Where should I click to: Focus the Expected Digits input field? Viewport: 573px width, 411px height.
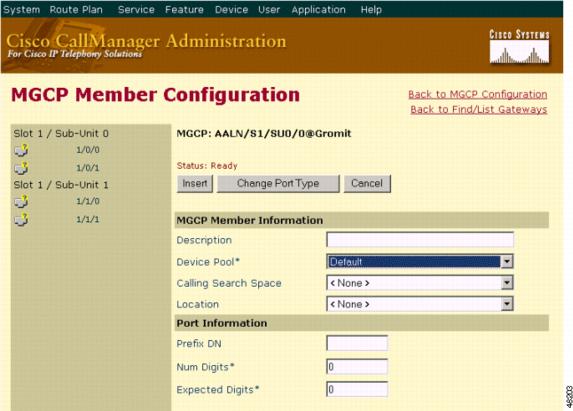pyautogui.click(x=357, y=389)
